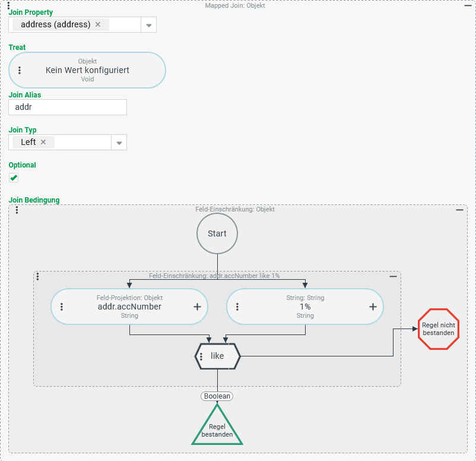The height and width of the screenshot is (461, 476).
Task: Select the Start node circle
Action: [x=217, y=233]
